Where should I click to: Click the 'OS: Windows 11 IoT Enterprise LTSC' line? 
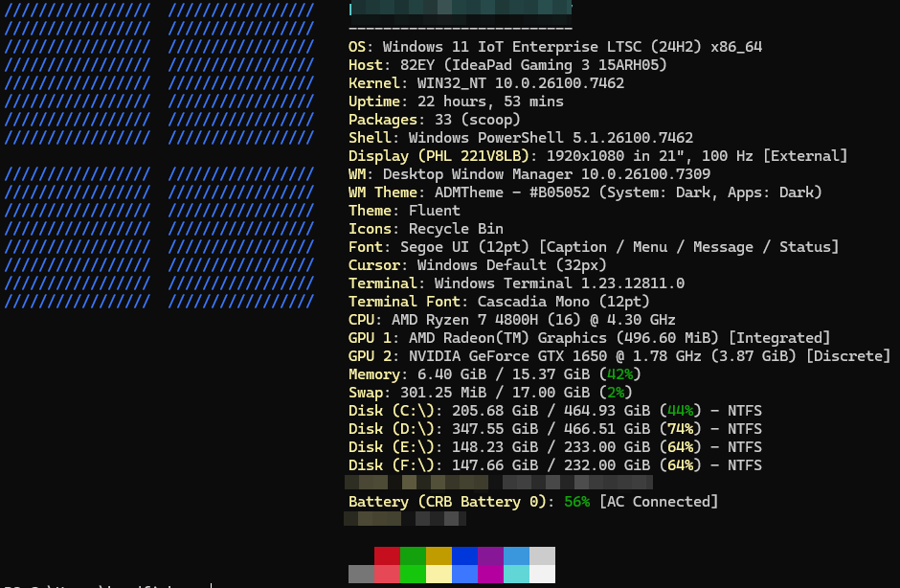(555, 47)
